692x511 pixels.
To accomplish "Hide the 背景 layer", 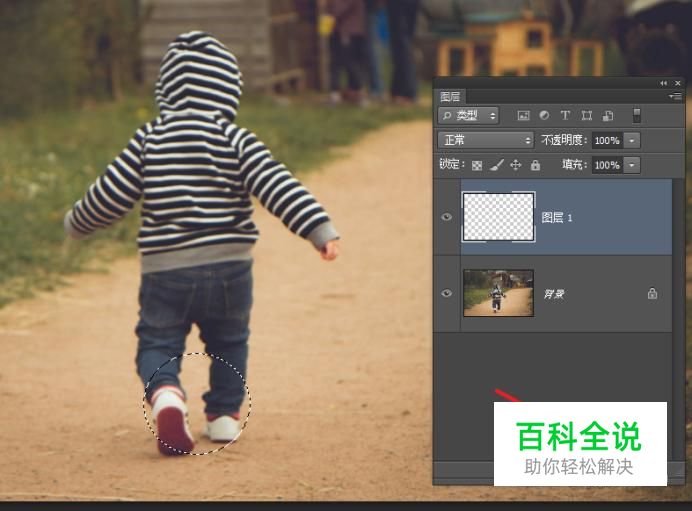I will pyautogui.click(x=447, y=293).
